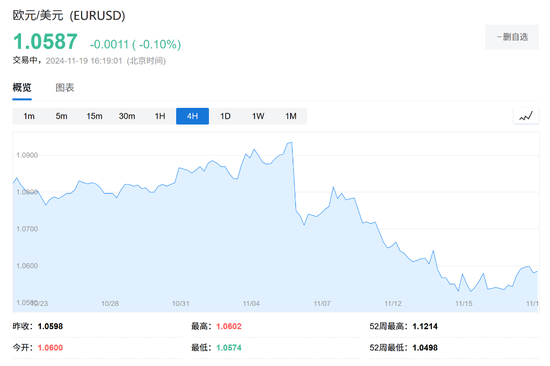Click the 今开 value 1.0600
Screen dimensions: 550x366
tap(51, 348)
